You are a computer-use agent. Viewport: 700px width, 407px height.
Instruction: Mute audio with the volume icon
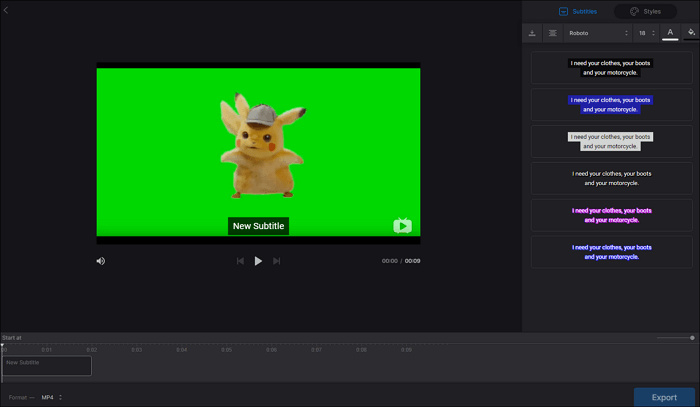(101, 261)
